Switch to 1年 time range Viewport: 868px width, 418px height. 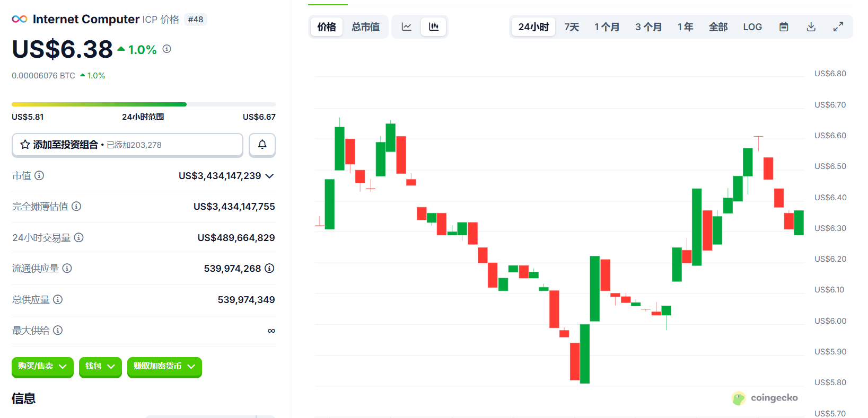685,27
